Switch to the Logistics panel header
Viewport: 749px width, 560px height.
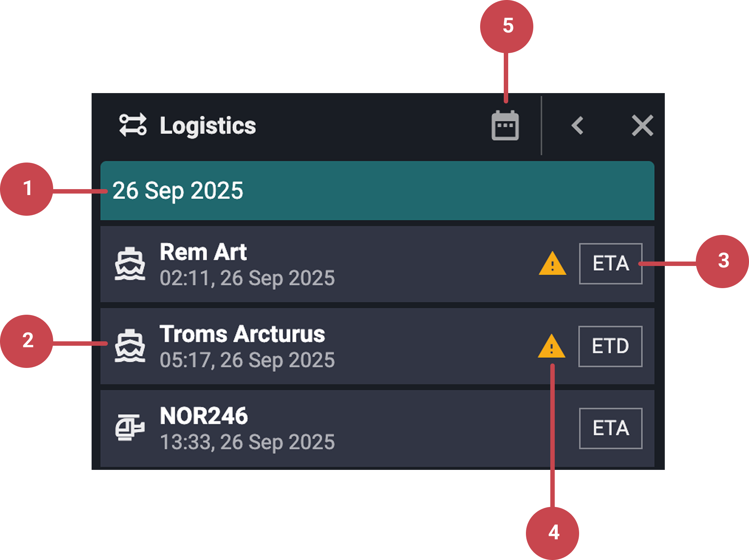point(207,126)
